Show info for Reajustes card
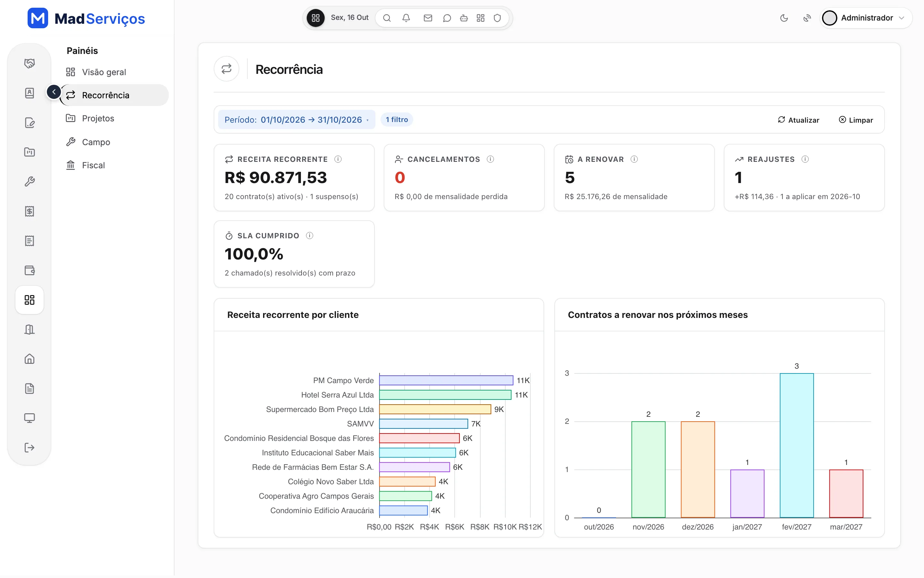Image resolution: width=924 pixels, height=578 pixels. click(x=805, y=159)
